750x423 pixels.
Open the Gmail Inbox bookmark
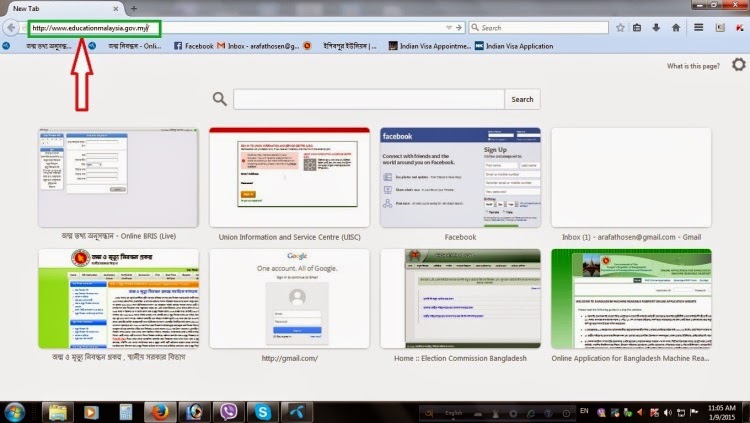[x=258, y=46]
